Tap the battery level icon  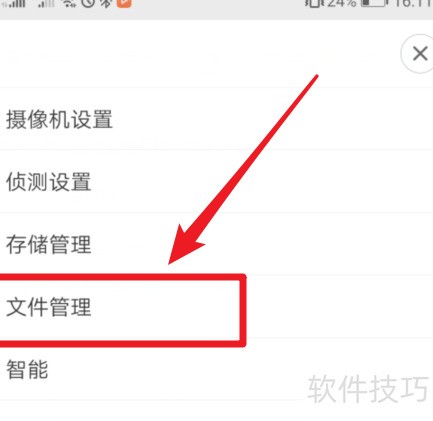tap(375, 3)
